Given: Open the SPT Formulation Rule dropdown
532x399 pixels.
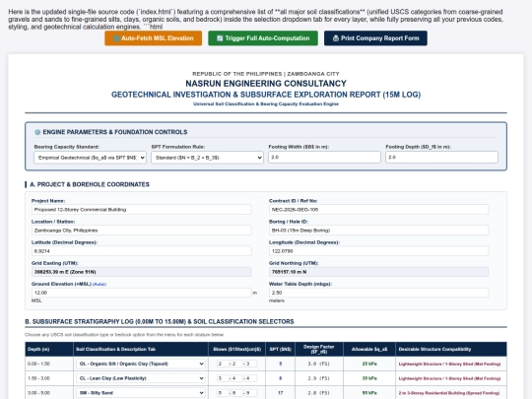Looking at the screenshot, I should pyautogui.click(x=207, y=158).
